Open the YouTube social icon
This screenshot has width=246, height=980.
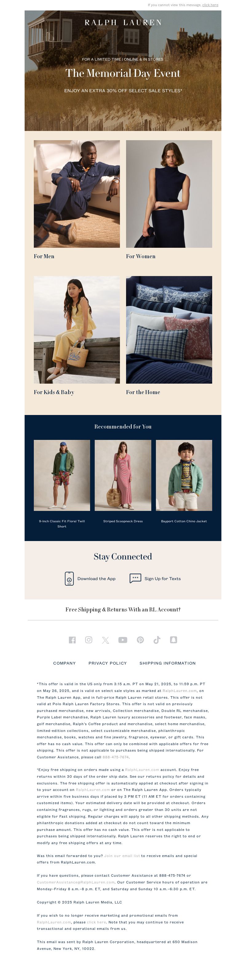point(123,640)
